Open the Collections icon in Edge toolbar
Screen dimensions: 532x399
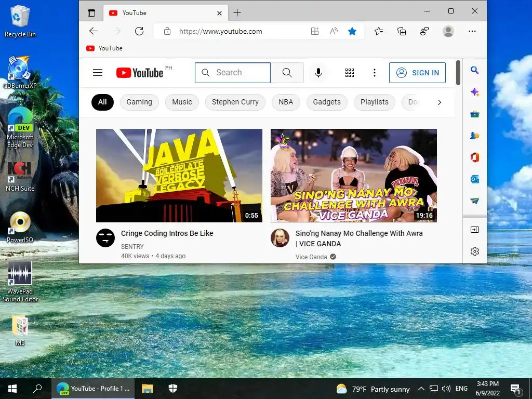402,31
